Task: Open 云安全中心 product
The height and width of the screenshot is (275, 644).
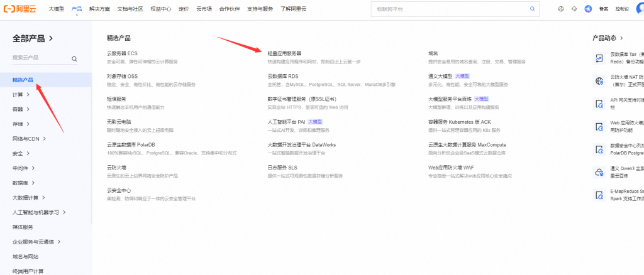Action: pos(119,191)
